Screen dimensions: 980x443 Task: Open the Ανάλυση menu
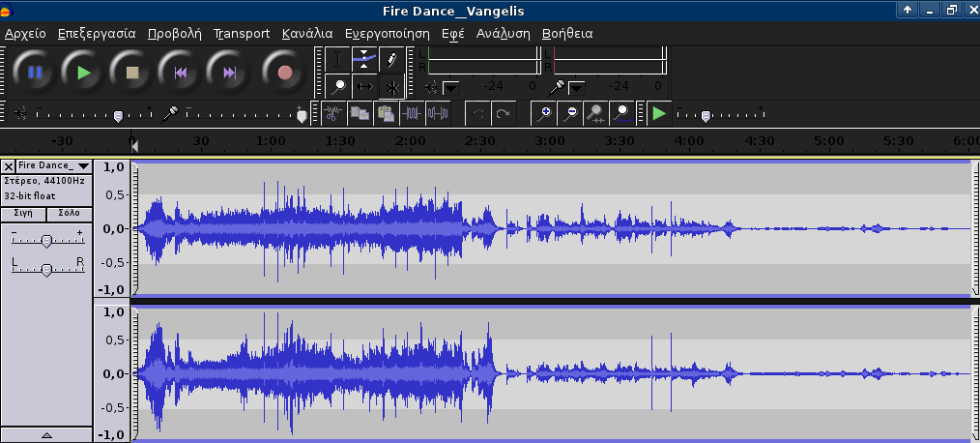tap(504, 34)
